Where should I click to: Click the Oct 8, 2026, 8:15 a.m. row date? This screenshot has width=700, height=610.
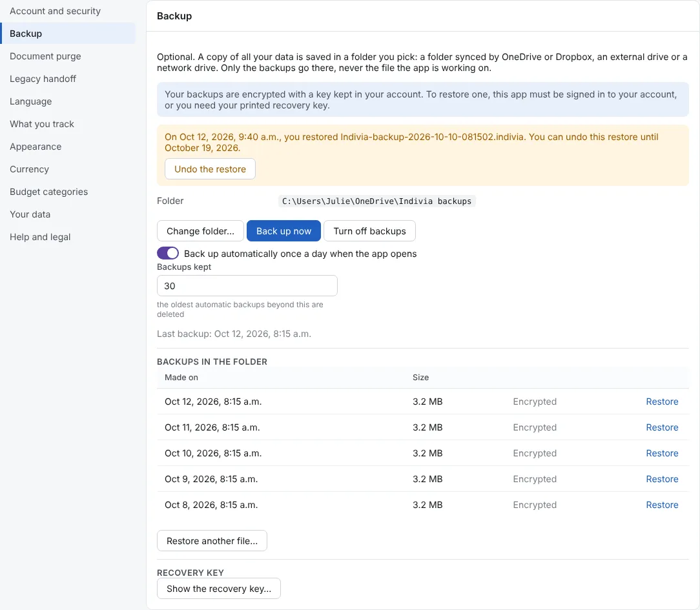[211, 505]
